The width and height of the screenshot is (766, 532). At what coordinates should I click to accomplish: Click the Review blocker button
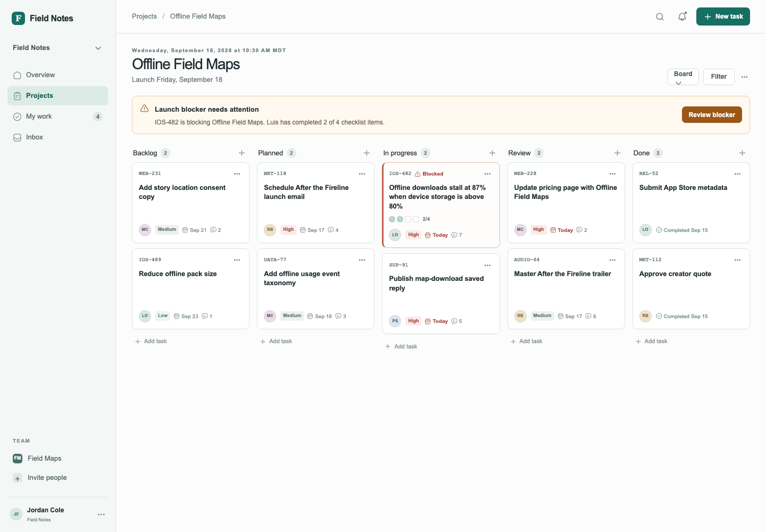[712, 115]
